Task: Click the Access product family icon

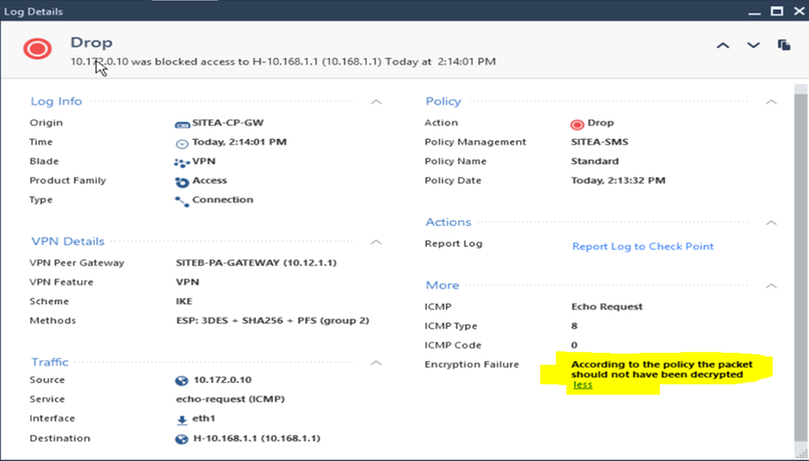Action: point(182,181)
